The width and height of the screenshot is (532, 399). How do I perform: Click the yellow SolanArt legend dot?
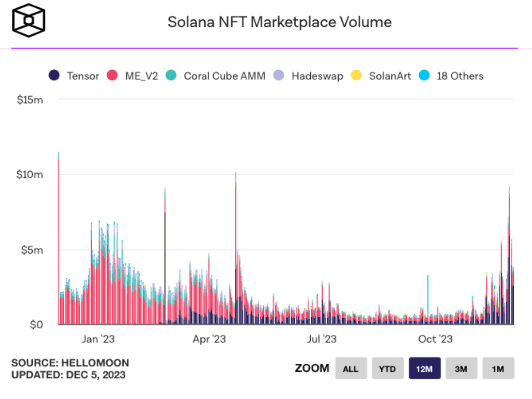click(x=356, y=76)
